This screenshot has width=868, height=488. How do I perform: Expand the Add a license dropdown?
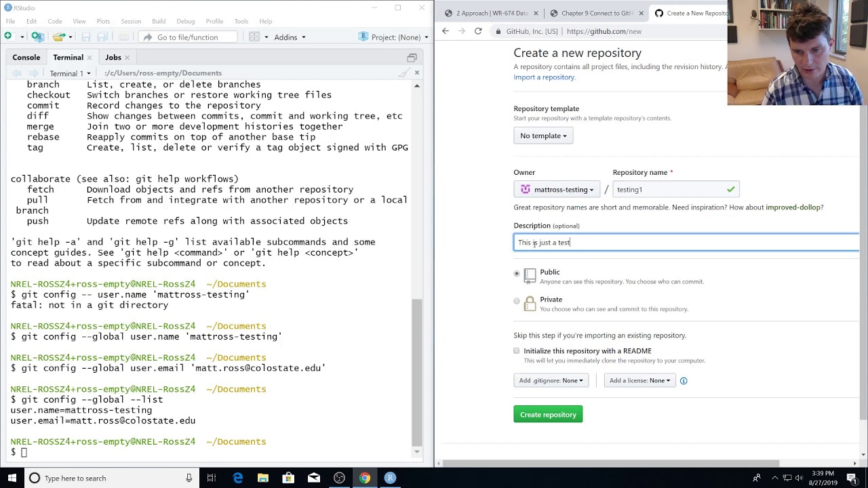pos(639,381)
